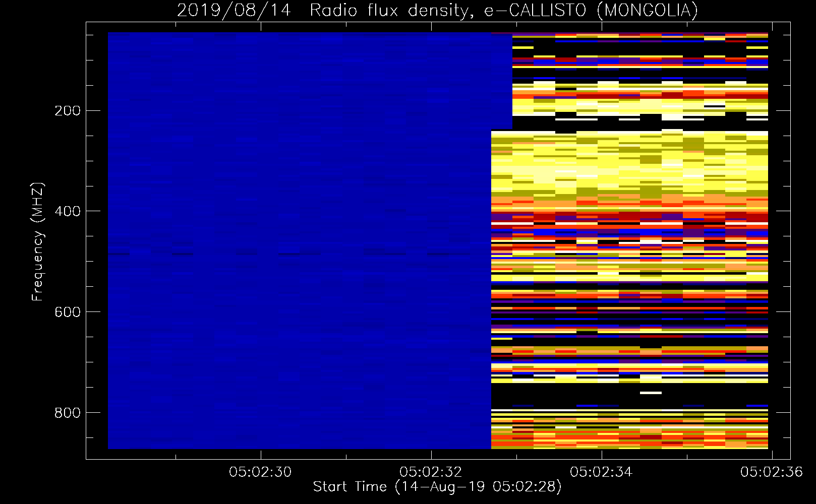Click the 200 frequency tick label
This screenshot has height=504, width=816.
(67, 110)
